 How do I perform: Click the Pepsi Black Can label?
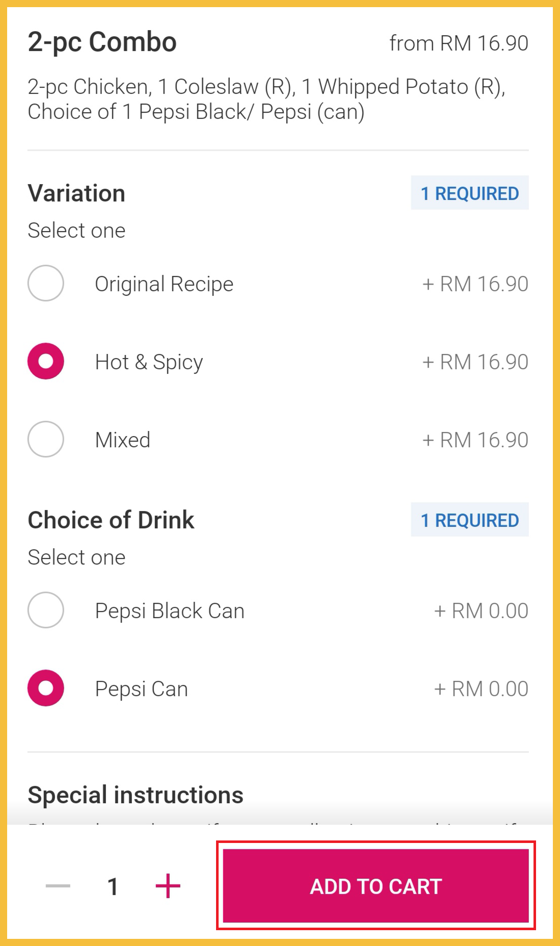(170, 611)
